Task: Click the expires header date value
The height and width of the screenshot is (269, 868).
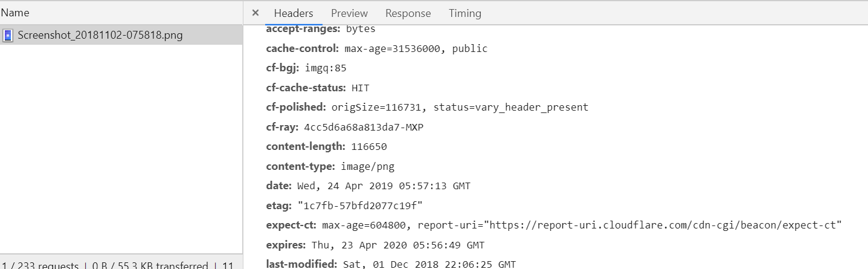Action: coord(398,245)
